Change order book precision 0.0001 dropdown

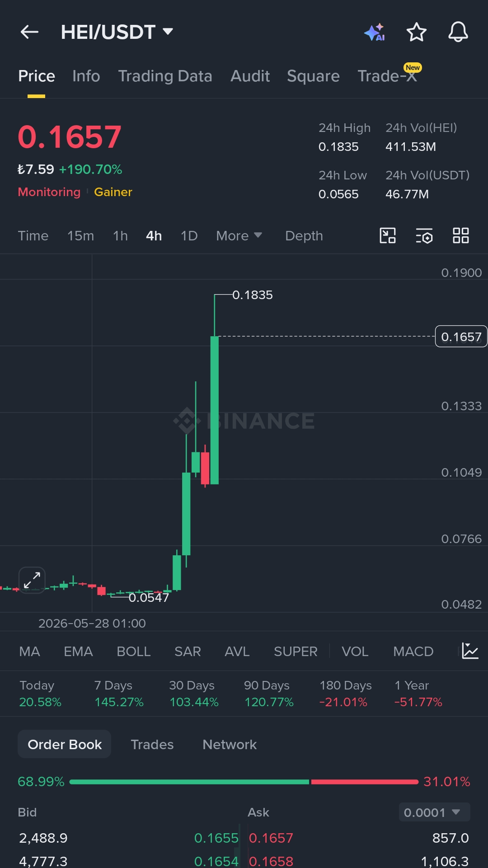[434, 812]
